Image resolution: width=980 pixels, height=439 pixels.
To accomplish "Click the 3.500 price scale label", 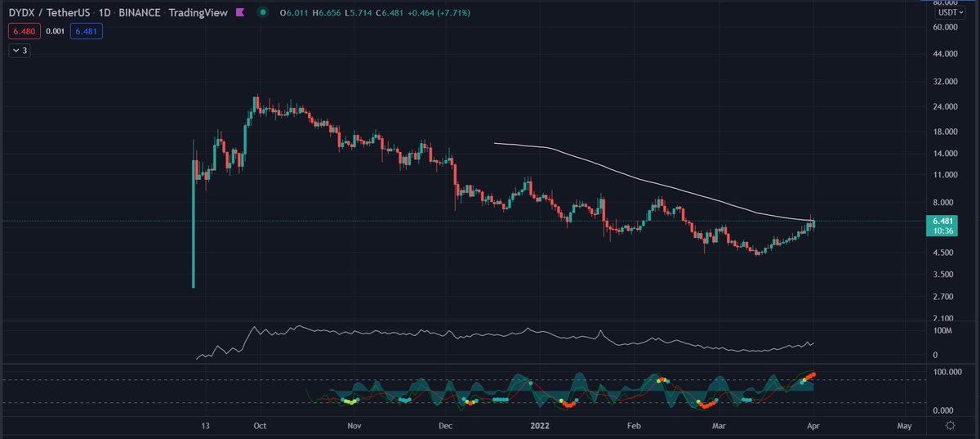I will 944,275.
